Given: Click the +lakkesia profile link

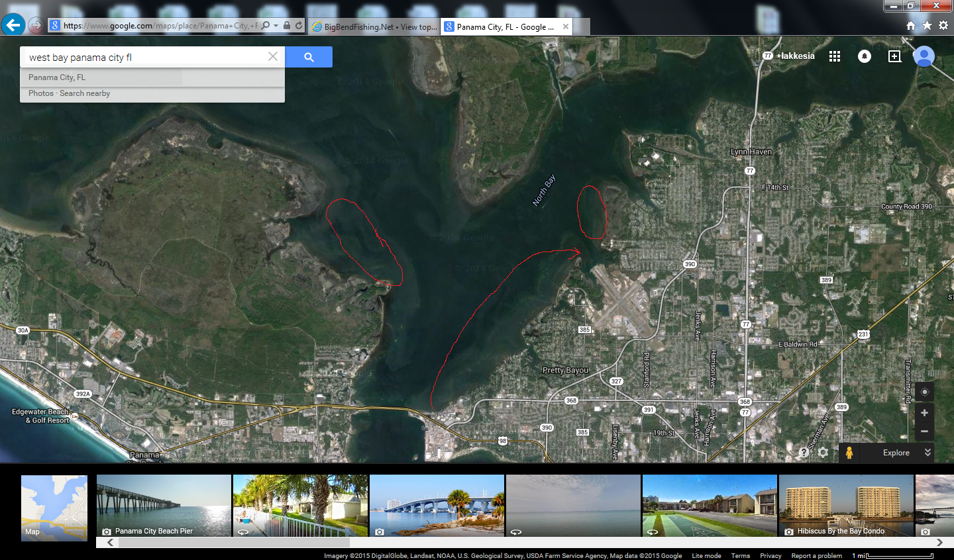Looking at the screenshot, I should tap(795, 56).
